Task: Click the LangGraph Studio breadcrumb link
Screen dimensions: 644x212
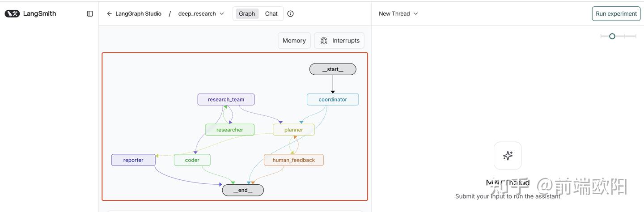Action: [x=138, y=13]
